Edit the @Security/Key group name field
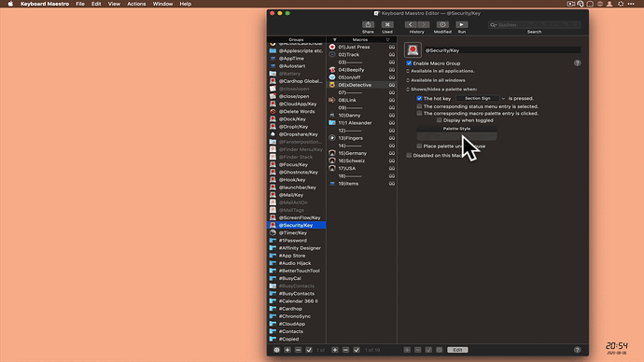This screenshot has height=362, width=644. tap(502, 50)
